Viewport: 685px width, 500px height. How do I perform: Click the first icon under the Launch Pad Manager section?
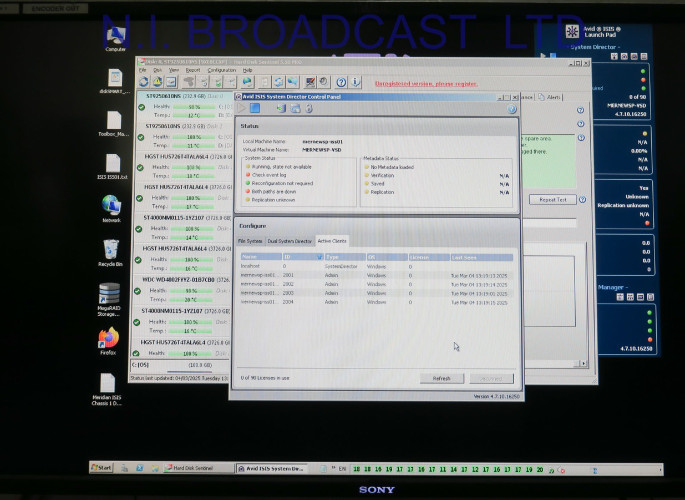point(620,297)
